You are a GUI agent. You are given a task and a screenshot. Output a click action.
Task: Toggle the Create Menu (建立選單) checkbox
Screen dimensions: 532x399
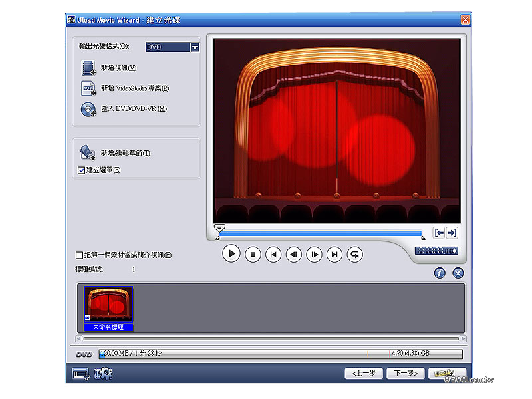81,170
